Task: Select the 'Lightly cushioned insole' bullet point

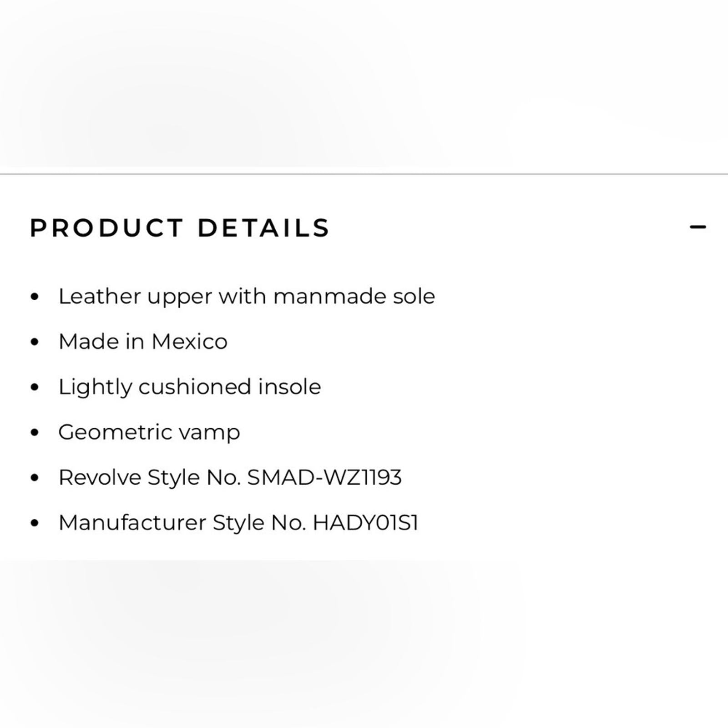Action: 189,386
